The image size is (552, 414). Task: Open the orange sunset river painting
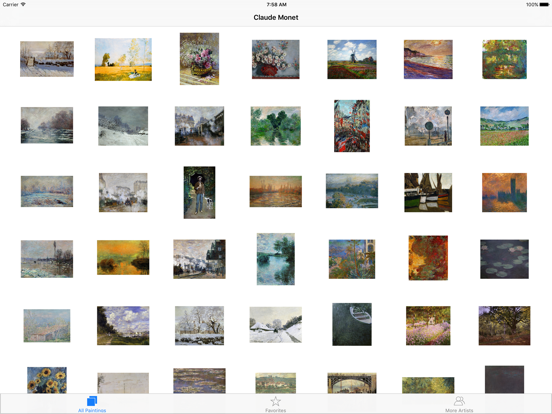(276, 191)
